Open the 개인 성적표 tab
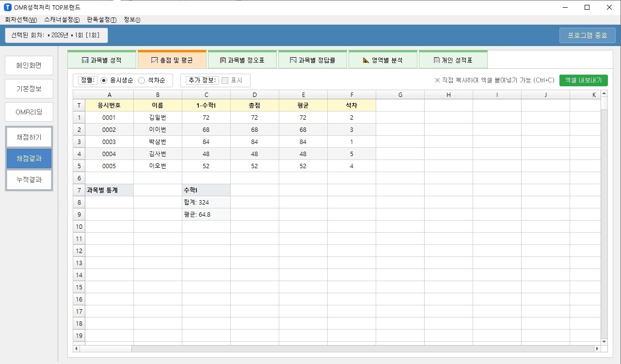This screenshot has width=621, height=364. [x=453, y=60]
